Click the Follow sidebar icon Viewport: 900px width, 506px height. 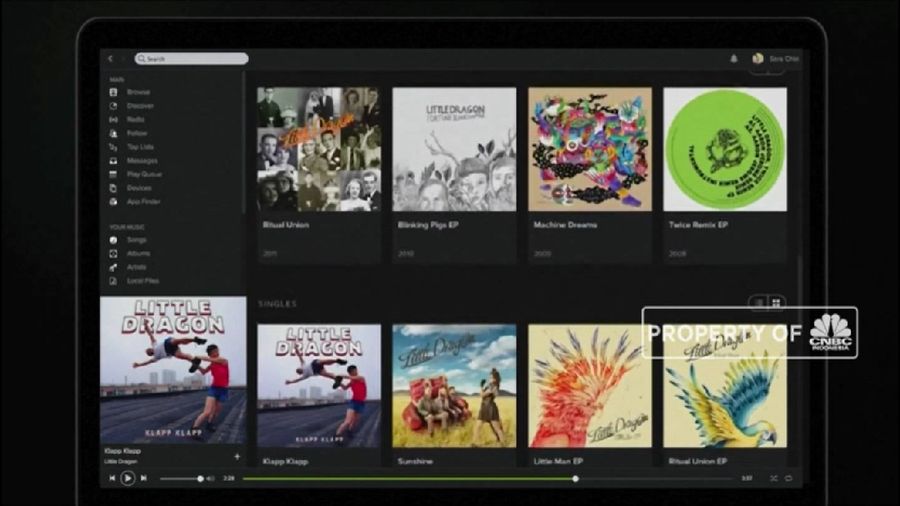coord(113,133)
